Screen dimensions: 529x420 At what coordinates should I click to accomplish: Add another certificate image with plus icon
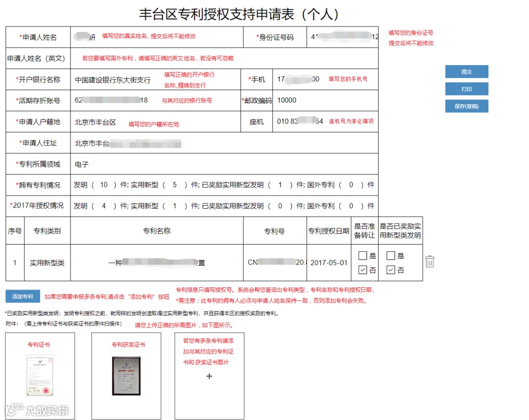(209, 376)
